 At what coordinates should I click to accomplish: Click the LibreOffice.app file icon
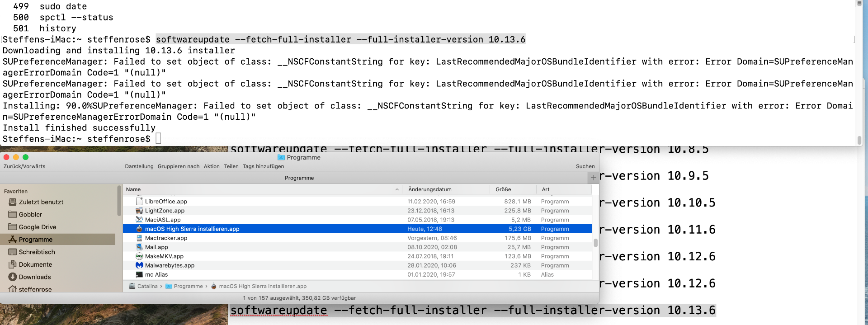tap(139, 202)
